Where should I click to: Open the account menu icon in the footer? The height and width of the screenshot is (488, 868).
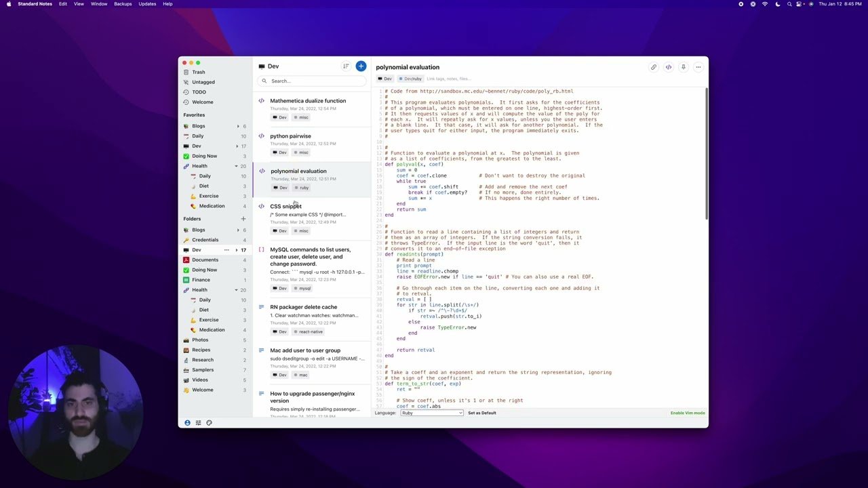[188, 423]
